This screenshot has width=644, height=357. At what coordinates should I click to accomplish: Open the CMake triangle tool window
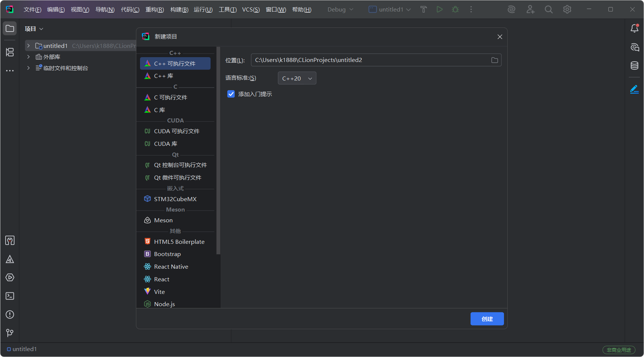tap(10, 259)
